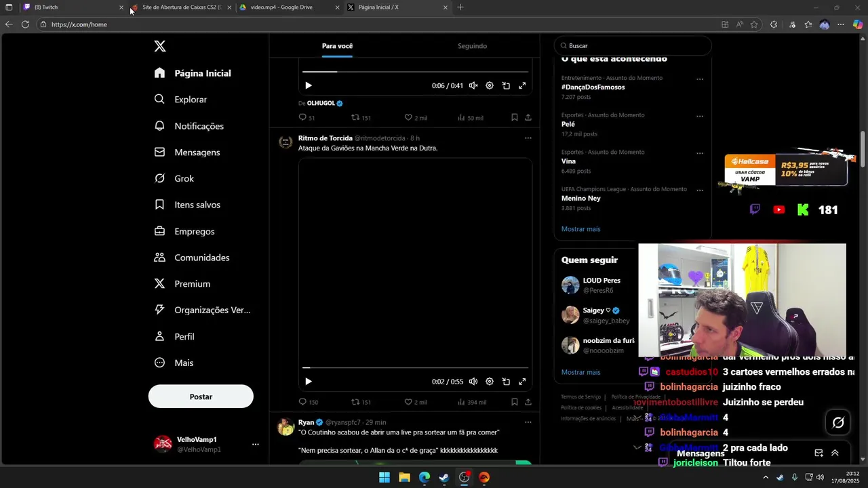The width and height of the screenshot is (868, 488).
Task: Toggle picture-in-picture on OLHUGOL video
Action: tap(506, 85)
